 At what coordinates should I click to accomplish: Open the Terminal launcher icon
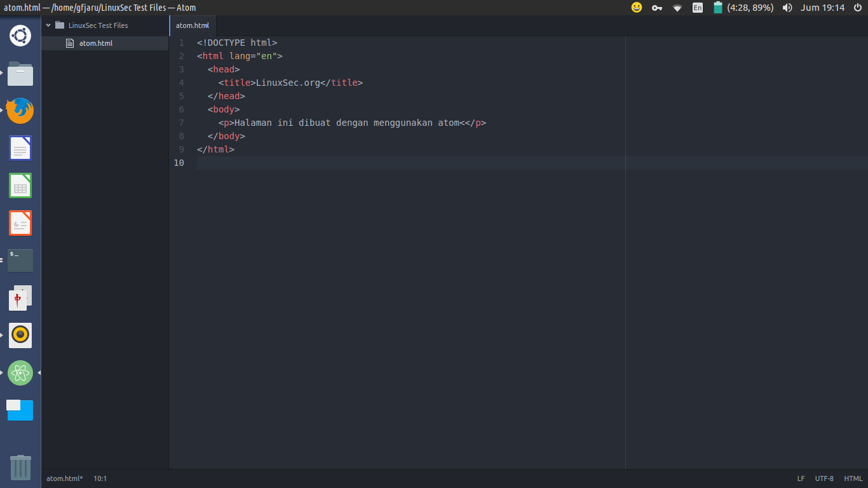(x=20, y=261)
